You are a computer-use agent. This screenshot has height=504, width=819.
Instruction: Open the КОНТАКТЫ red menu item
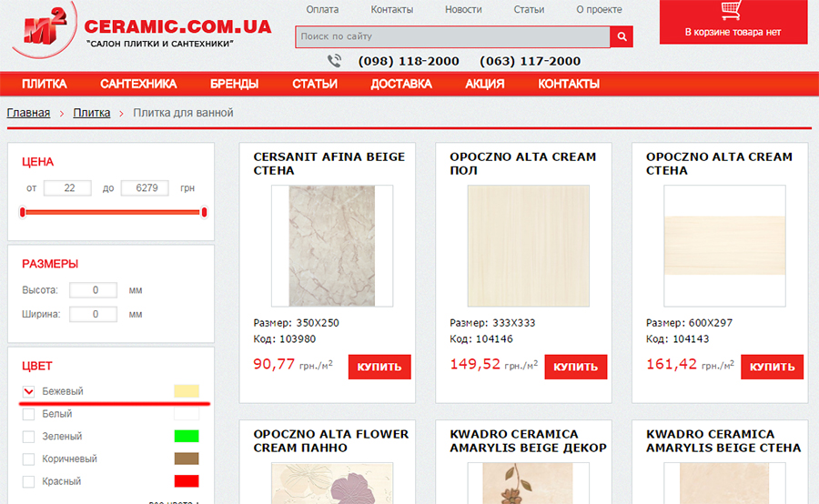[x=569, y=84]
